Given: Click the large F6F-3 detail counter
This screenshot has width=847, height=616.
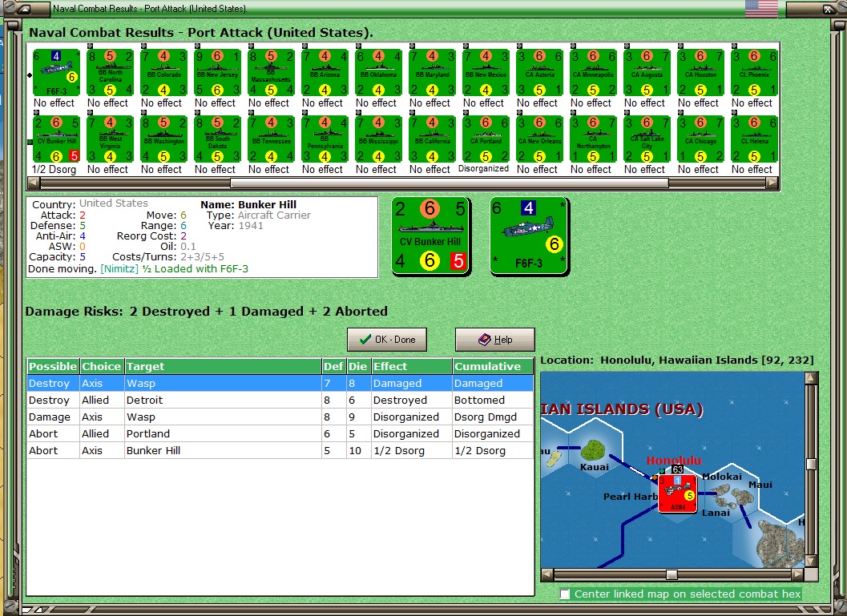Looking at the screenshot, I should click(530, 236).
